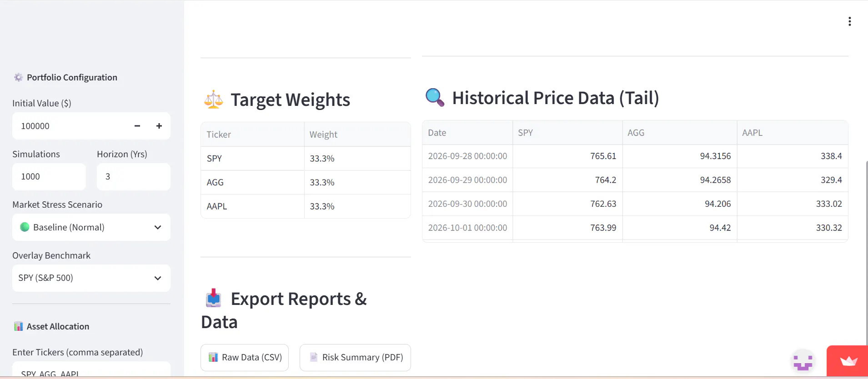Viewport: 868px width, 379px height.
Task: Click the SPY column header in price table
Action: click(x=567, y=133)
